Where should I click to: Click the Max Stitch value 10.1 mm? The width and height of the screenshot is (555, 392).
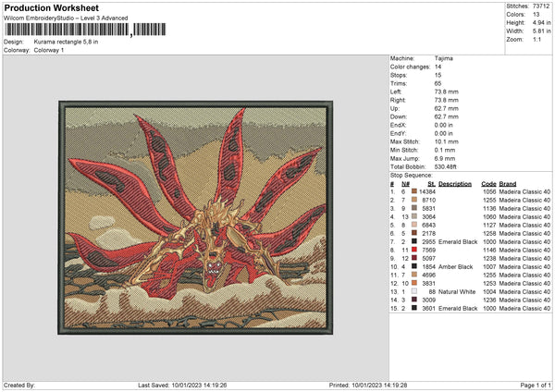[x=447, y=141]
